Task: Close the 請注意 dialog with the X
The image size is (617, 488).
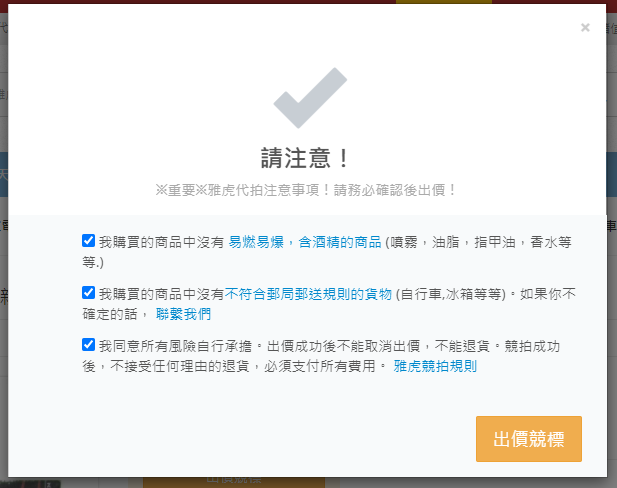Action: point(585,27)
